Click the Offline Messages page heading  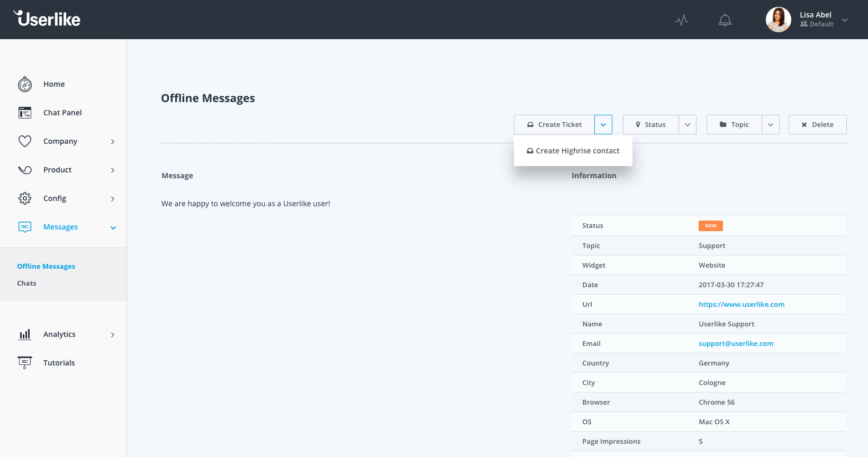tap(208, 98)
